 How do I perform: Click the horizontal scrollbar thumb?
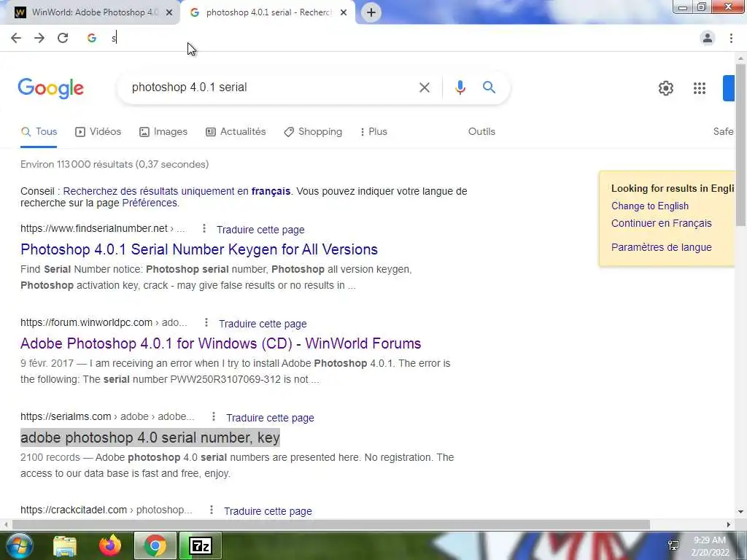pyautogui.click(x=330, y=525)
